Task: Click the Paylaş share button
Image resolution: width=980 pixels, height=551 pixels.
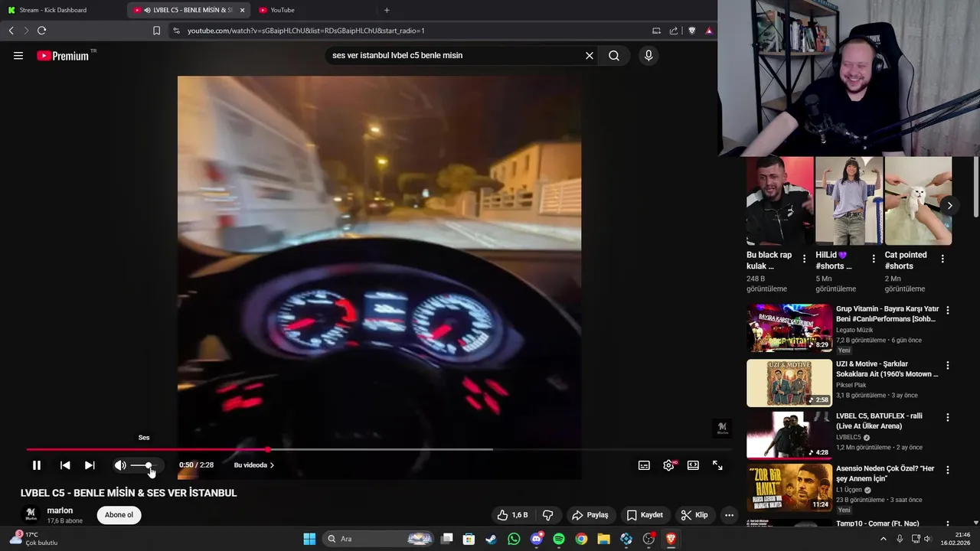Action: coord(590,515)
